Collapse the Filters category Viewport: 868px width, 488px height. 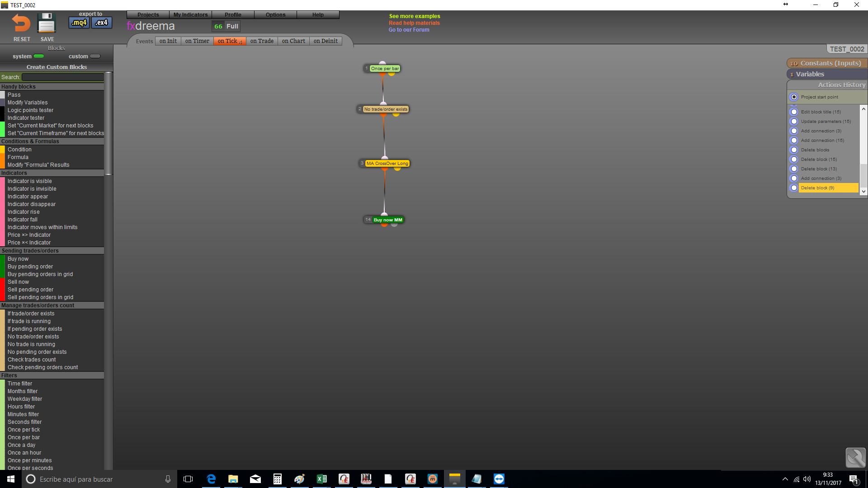coord(52,375)
